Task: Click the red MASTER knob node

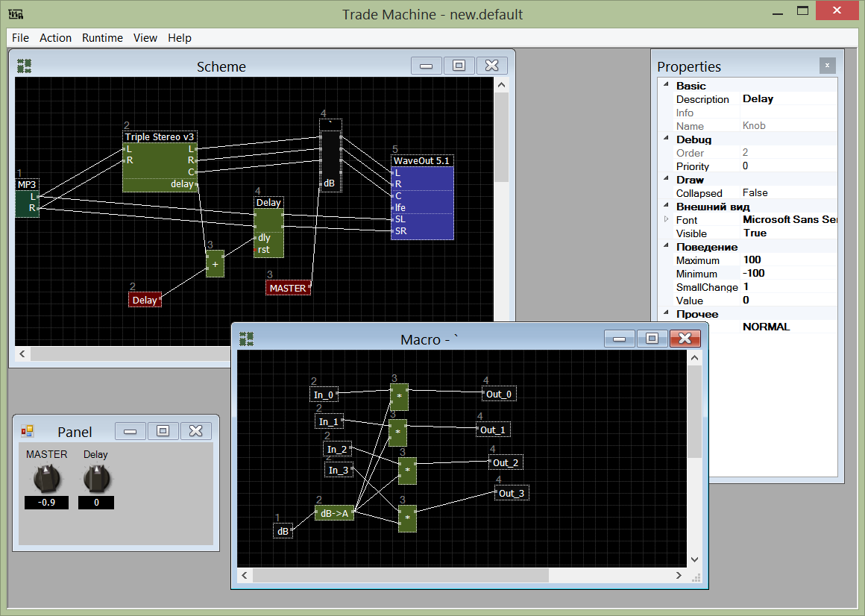Action: (288, 288)
